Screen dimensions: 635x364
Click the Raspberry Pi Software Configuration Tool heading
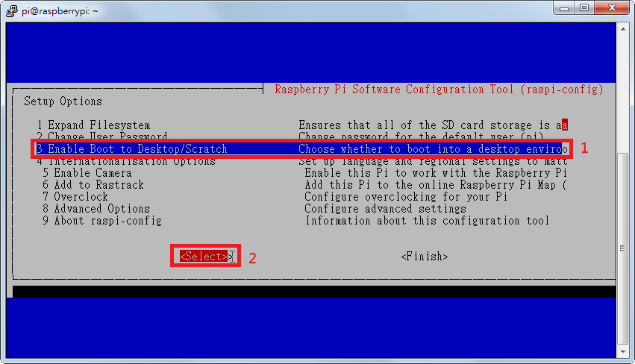[439, 90]
